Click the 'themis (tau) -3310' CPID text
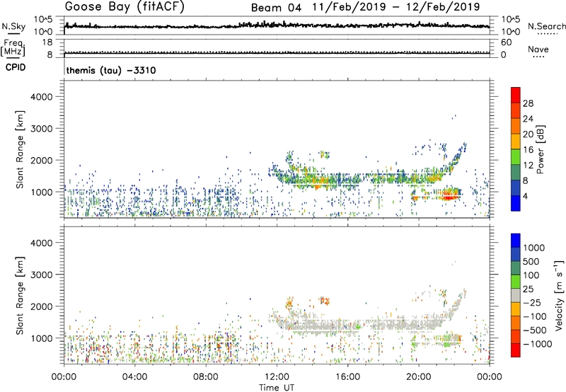Viewport: 566px width, 392px height. (111, 70)
